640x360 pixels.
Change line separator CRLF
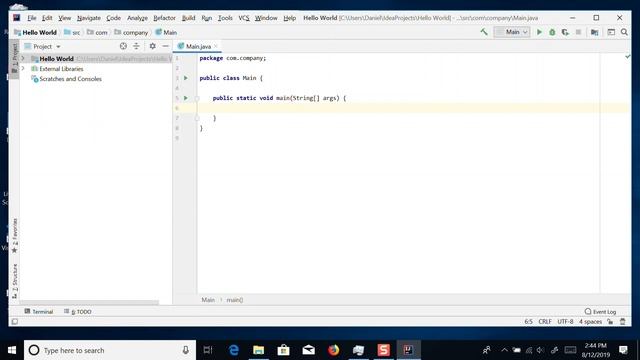[545, 322]
